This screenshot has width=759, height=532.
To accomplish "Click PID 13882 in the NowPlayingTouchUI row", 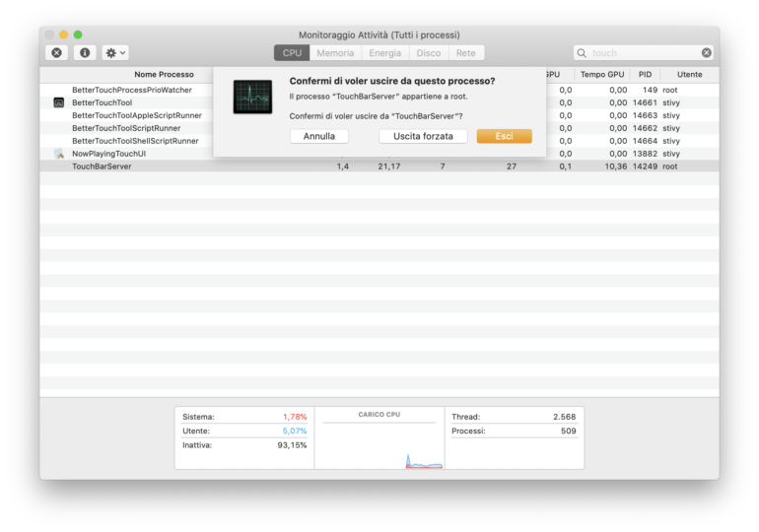I will click(x=645, y=154).
